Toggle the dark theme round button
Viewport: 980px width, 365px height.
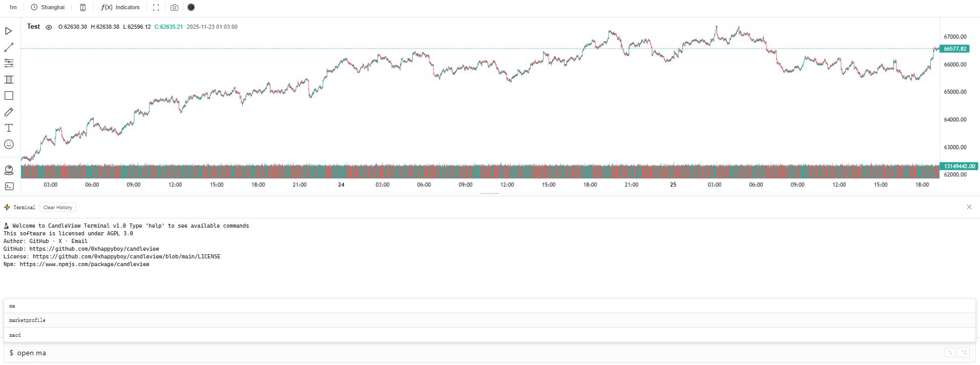(191, 7)
